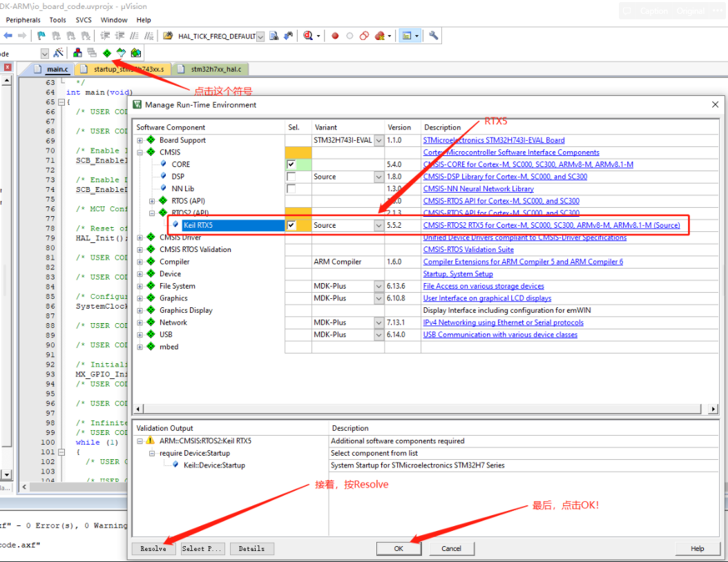Open the Manage Run-Time Environment icon
Image resolution: width=728 pixels, height=562 pixels.
(107, 53)
